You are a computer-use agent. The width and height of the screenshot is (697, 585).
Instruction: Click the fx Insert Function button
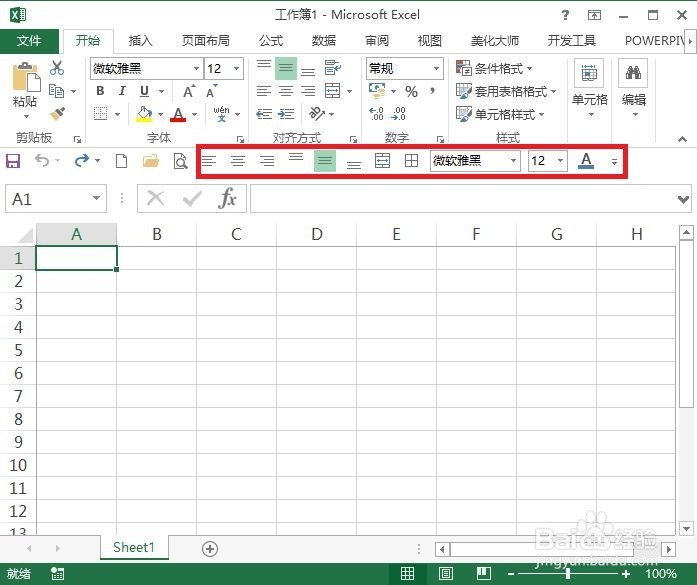click(x=227, y=198)
